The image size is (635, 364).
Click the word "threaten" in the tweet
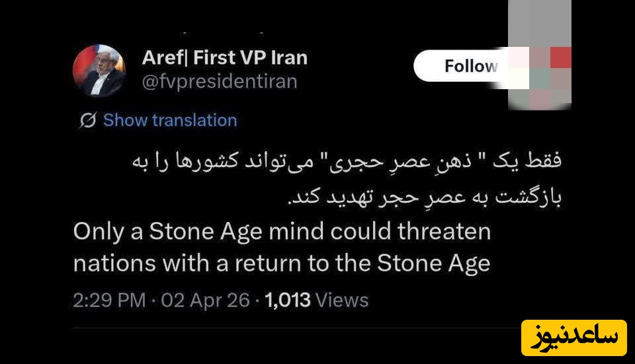448,231
